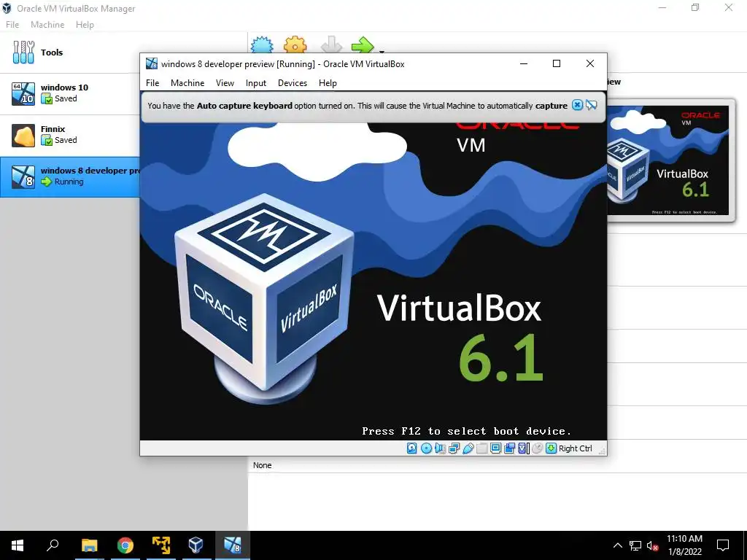This screenshot has width=747, height=560.
Task: Open File menu in VirtualBox Manager
Action: click(12, 25)
